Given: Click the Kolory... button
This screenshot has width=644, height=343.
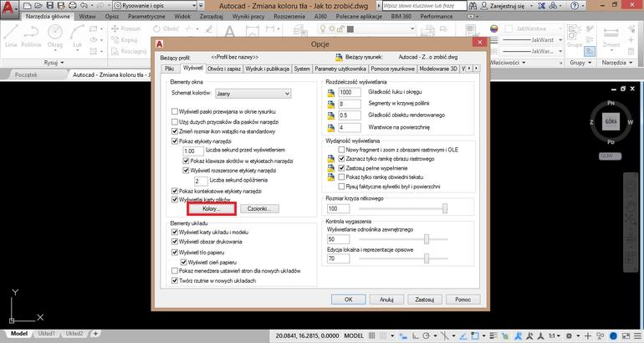Looking at the screenshot, I should pos(212,208).
